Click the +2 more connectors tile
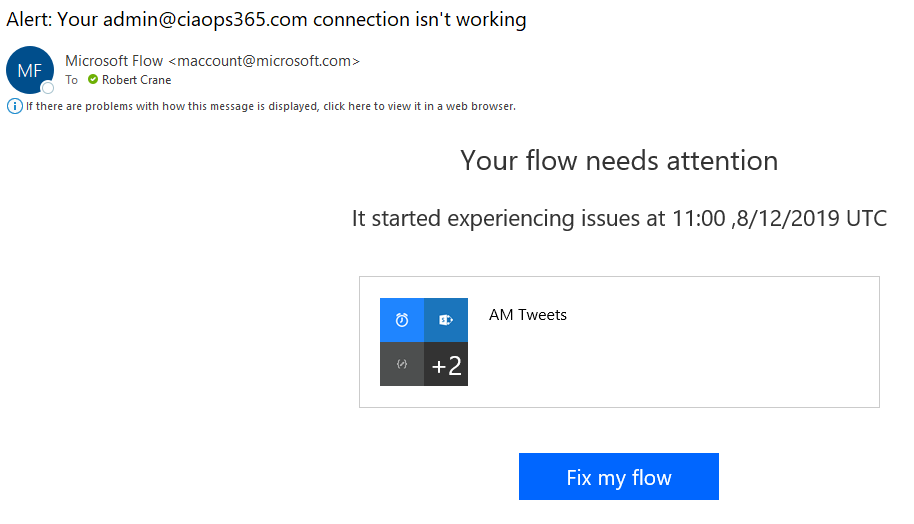Viewport: 914px width, 524px height. pos(446,365)
